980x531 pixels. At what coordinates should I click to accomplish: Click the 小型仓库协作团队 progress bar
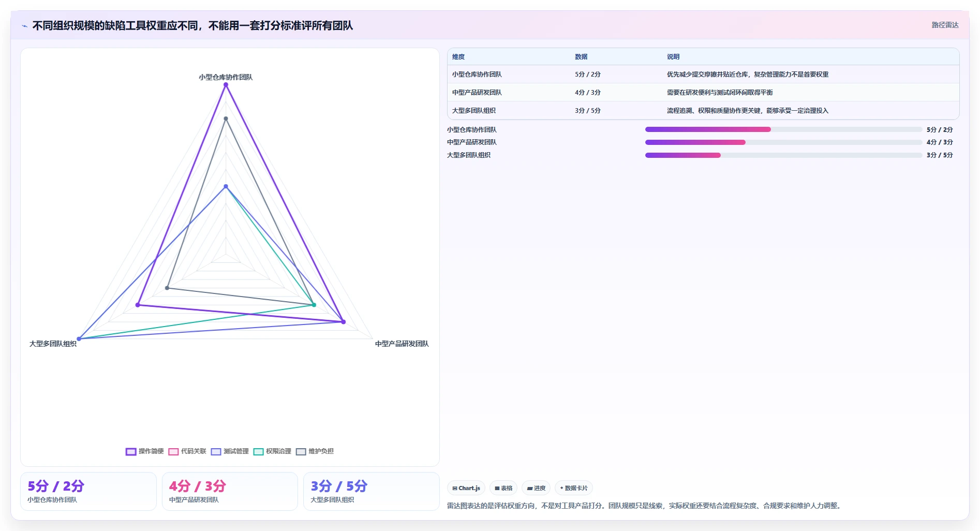pos(783,129)
